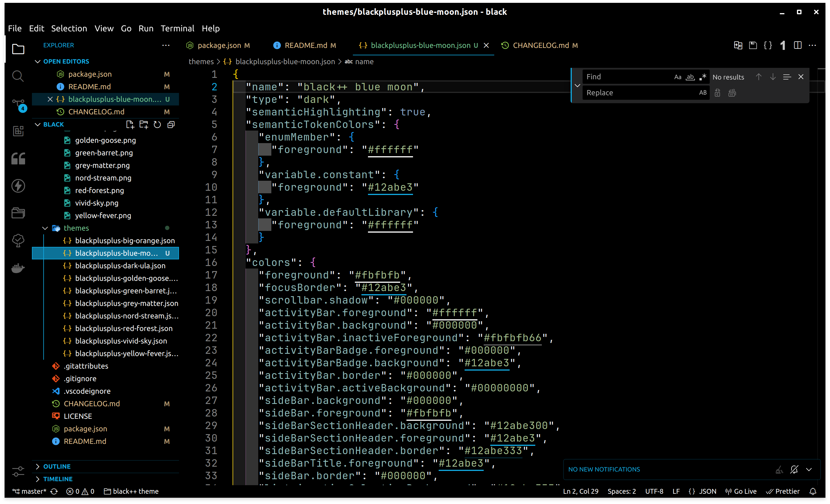Open notifications bell in status bar
The width and height of the screenshot is (830, 504).
(x=813, y=491)
